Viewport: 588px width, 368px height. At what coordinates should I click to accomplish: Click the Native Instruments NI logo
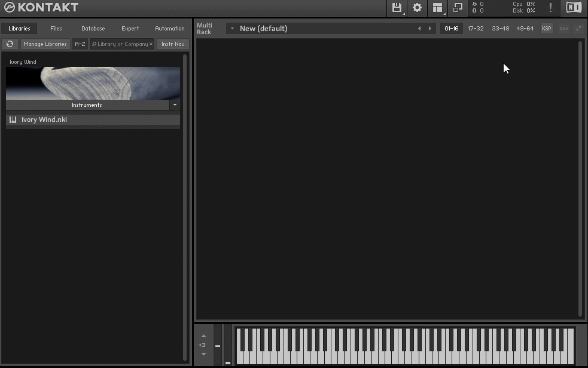[x=574, y=8]
